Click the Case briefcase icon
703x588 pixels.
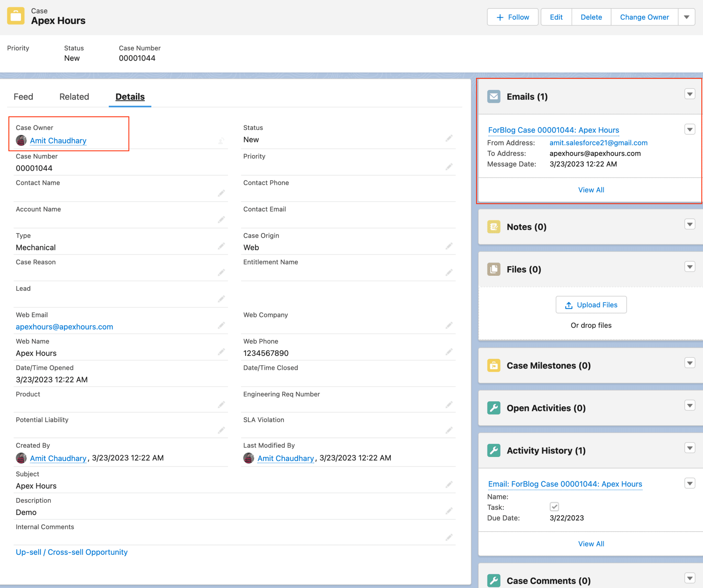click(x=16, y=15)
